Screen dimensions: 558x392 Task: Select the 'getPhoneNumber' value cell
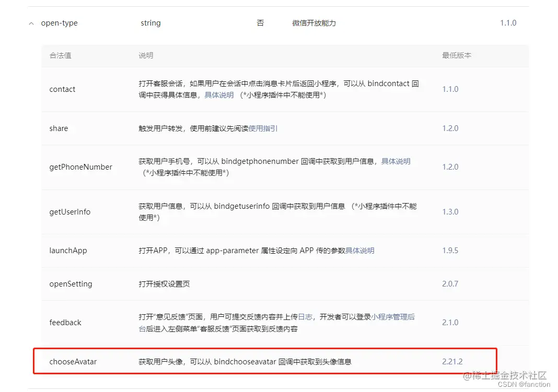click(x=81, y=167)
